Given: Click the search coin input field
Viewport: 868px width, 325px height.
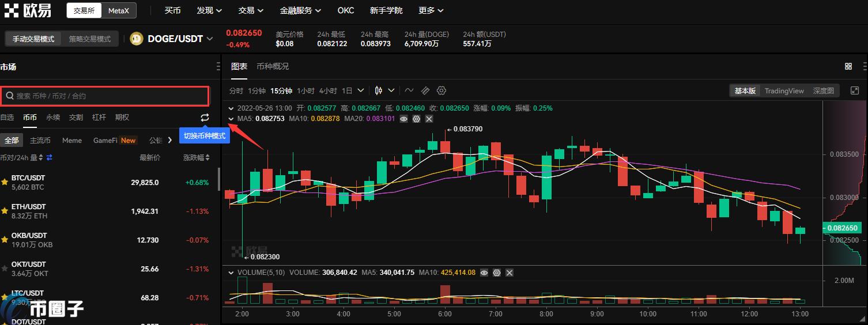Looking at the screenshot, I should tap(105, 96).
